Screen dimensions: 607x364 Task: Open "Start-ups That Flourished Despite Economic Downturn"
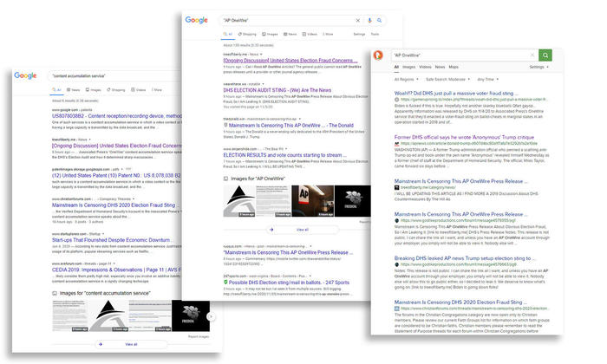coord(111,240)
